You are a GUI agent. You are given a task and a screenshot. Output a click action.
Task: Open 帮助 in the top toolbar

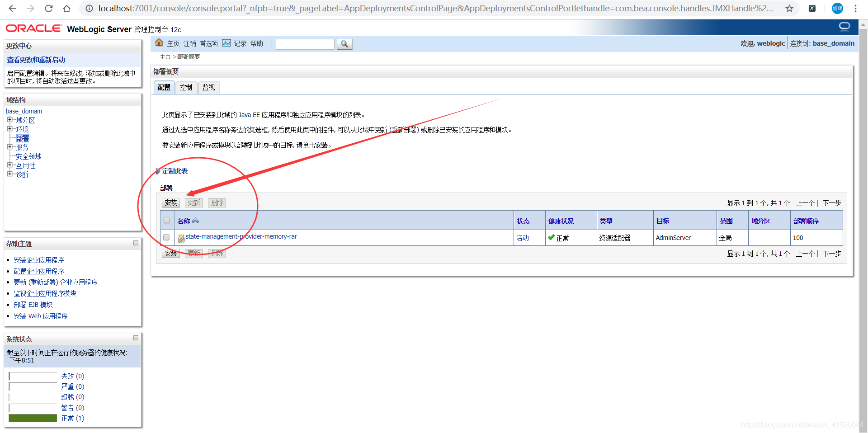(x=257, y=43)
